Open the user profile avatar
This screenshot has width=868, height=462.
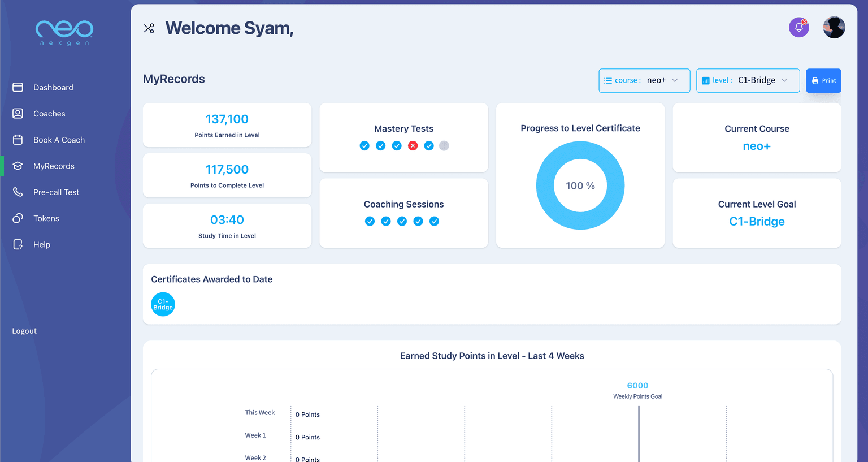pyautogui.click(x=834, y=27)
